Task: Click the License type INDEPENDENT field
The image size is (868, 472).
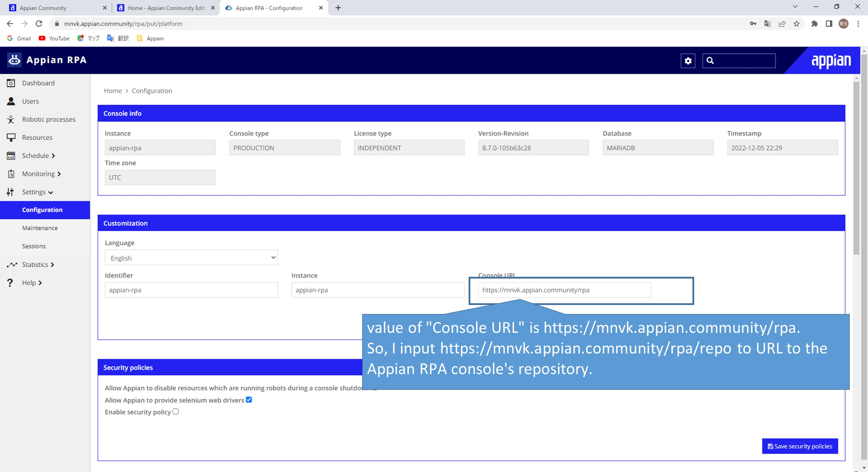Action: coord(409,148)
